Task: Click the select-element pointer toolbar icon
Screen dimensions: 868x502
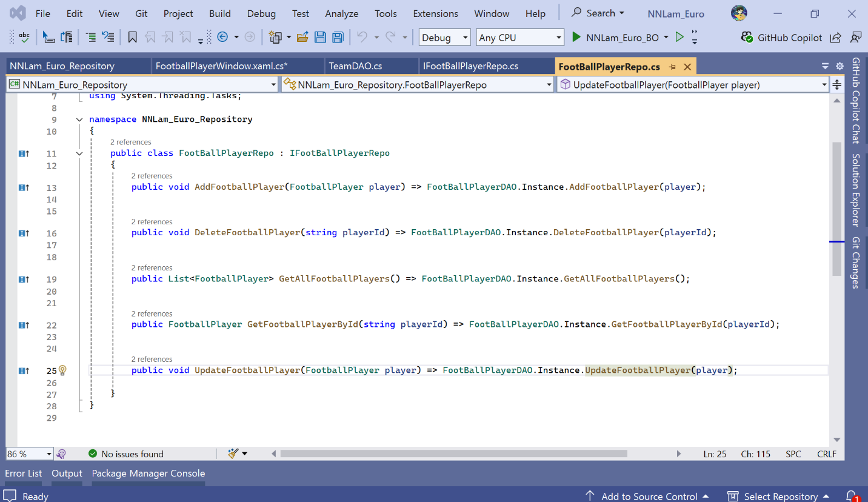Action: pyautogui.click(x=48, y=38)
